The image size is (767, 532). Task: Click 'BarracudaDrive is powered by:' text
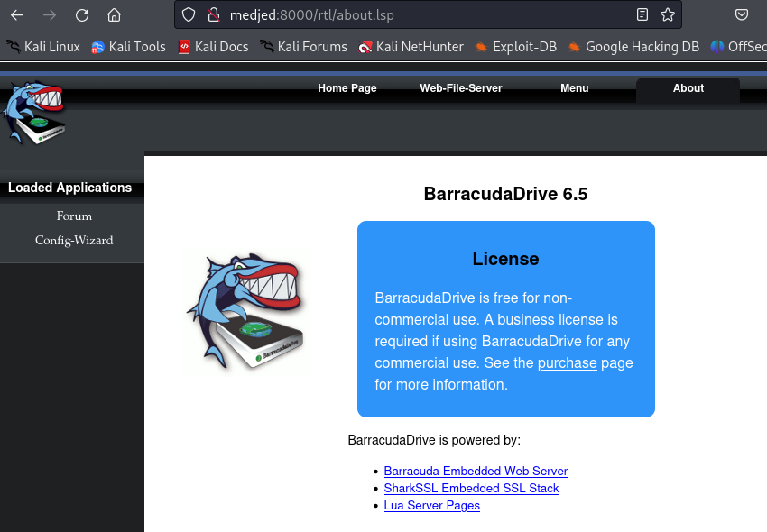click(434, 440)
